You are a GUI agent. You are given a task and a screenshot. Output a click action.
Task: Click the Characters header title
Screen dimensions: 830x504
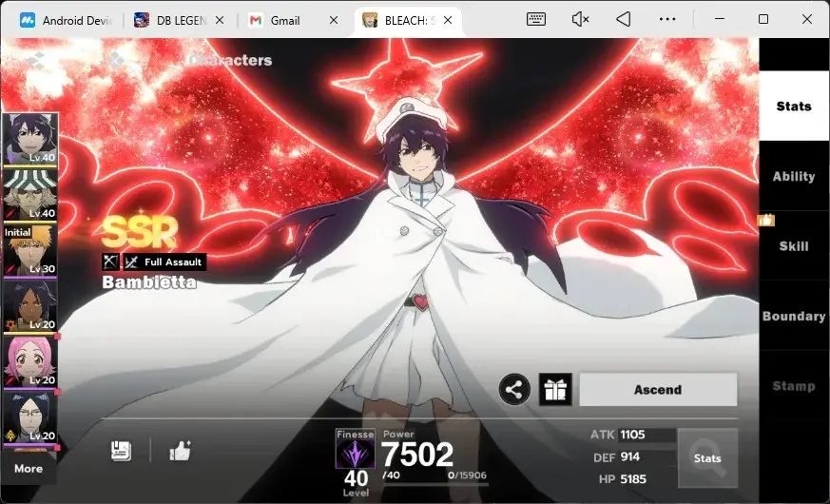tap(230, 60)
